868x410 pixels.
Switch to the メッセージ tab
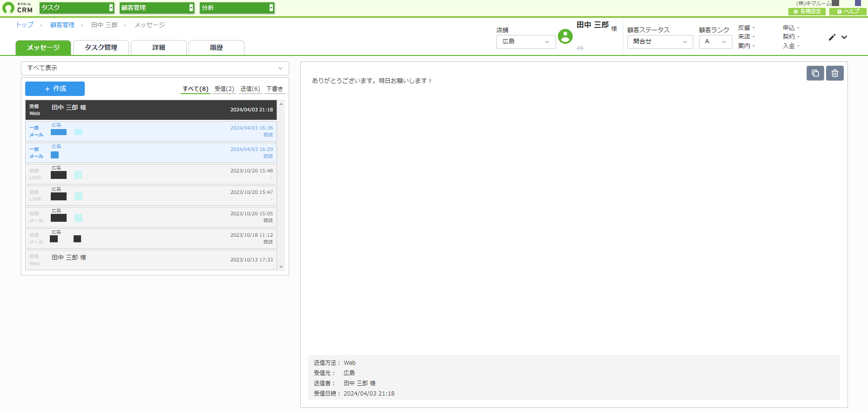[x=43, y=48]
